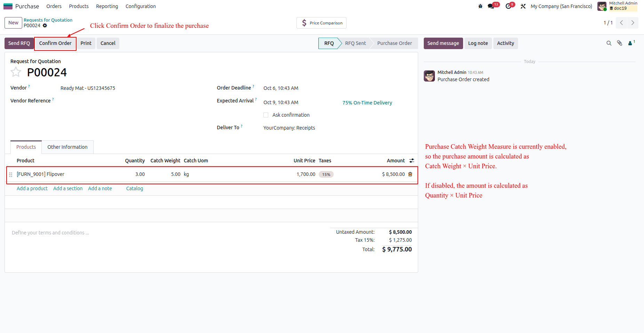Viewport: 644px width, 333px height.
Task: Click Confirm Order button
Action: tap(55, 43)
